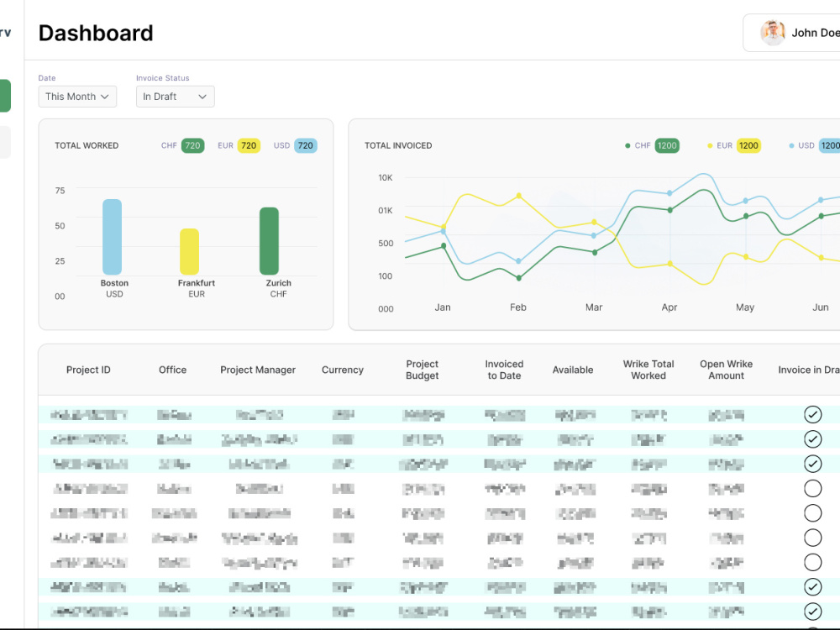Click the Boston USD blue bar
Image resolution: width=840 pixels, height=630 pixels.
pyautogui.click(x=112, y=237)
